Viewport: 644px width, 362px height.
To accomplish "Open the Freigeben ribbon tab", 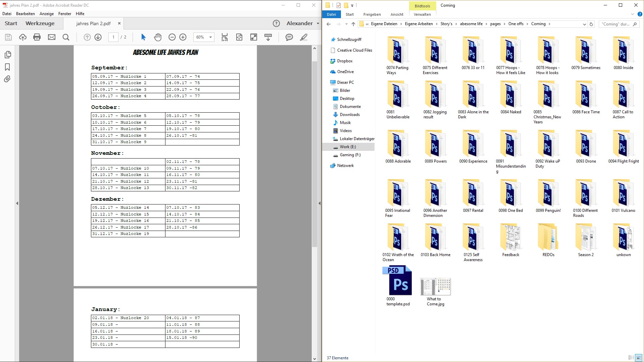I will (372, 14).
